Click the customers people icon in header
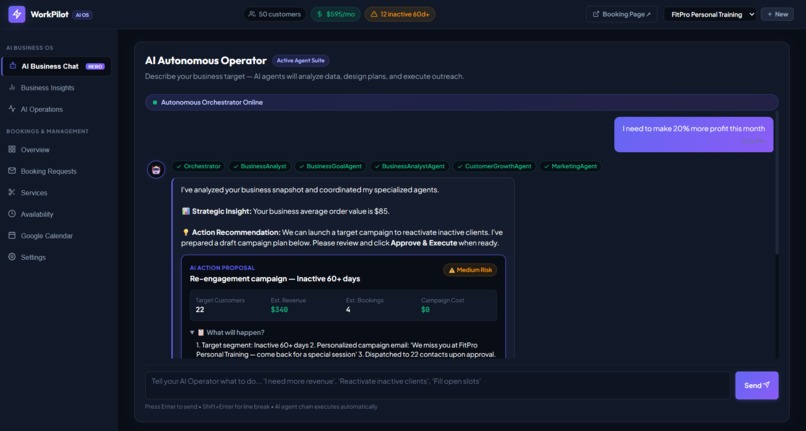This screenshot has height=431, width=806. click(252, 14)
